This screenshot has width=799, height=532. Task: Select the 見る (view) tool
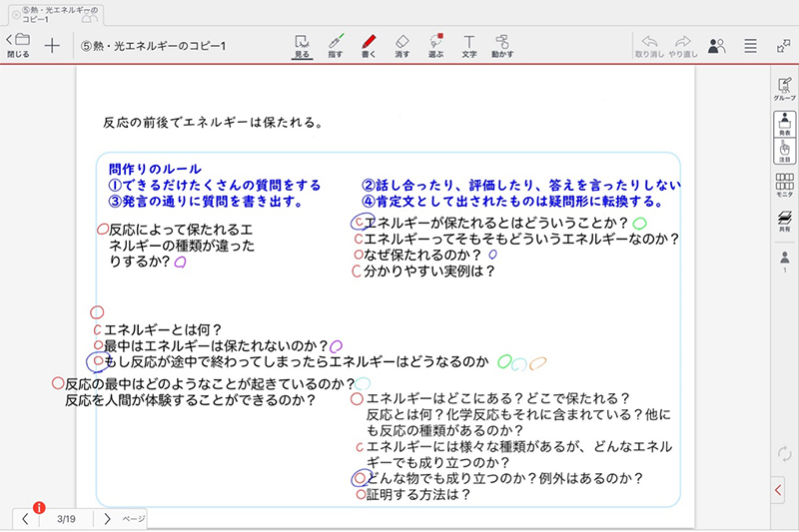[x=302, y=46]
